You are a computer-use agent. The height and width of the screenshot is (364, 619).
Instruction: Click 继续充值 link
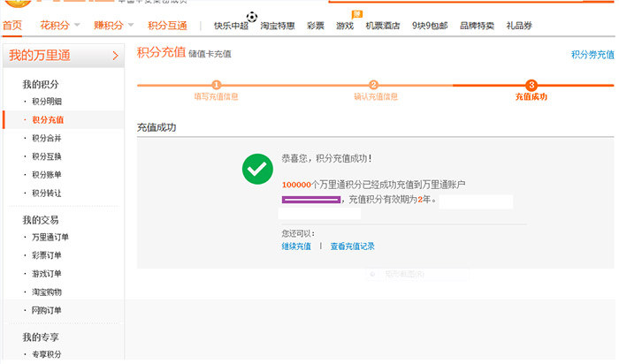coord(296,246)
